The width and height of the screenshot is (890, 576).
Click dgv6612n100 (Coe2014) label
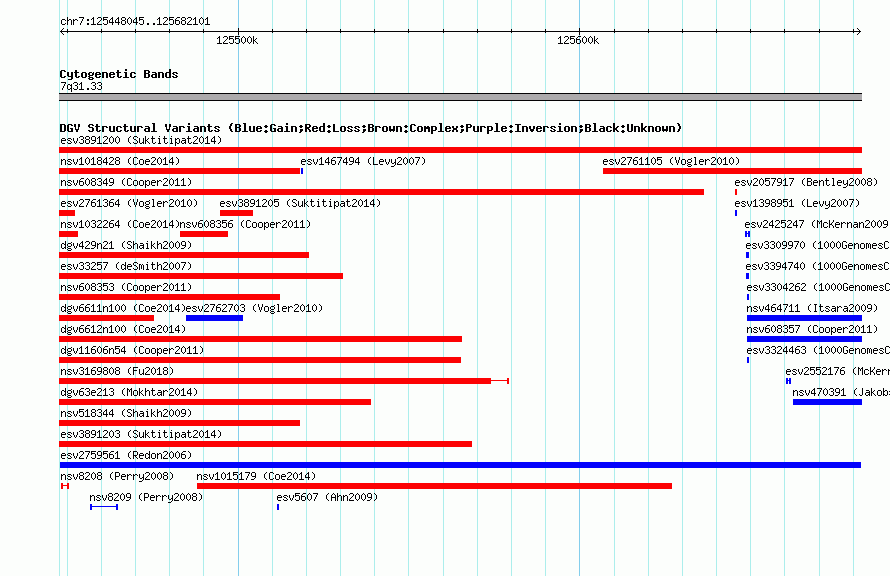pos(123,329)
